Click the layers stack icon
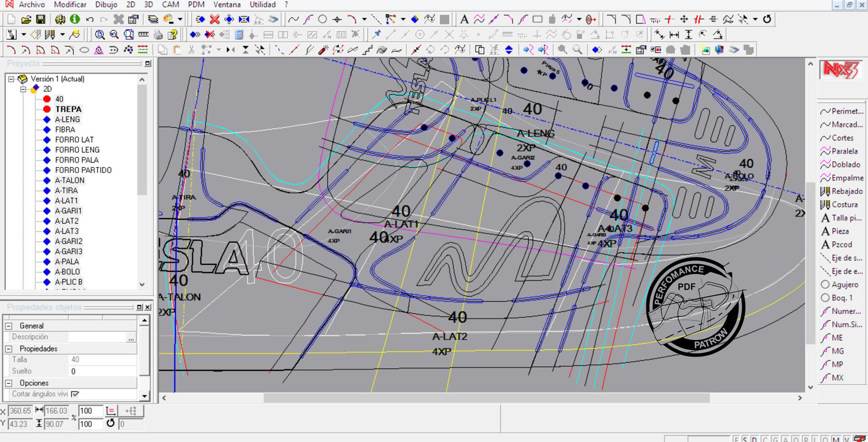The height and width of the screenshot is (442, 868). point(153,19)
